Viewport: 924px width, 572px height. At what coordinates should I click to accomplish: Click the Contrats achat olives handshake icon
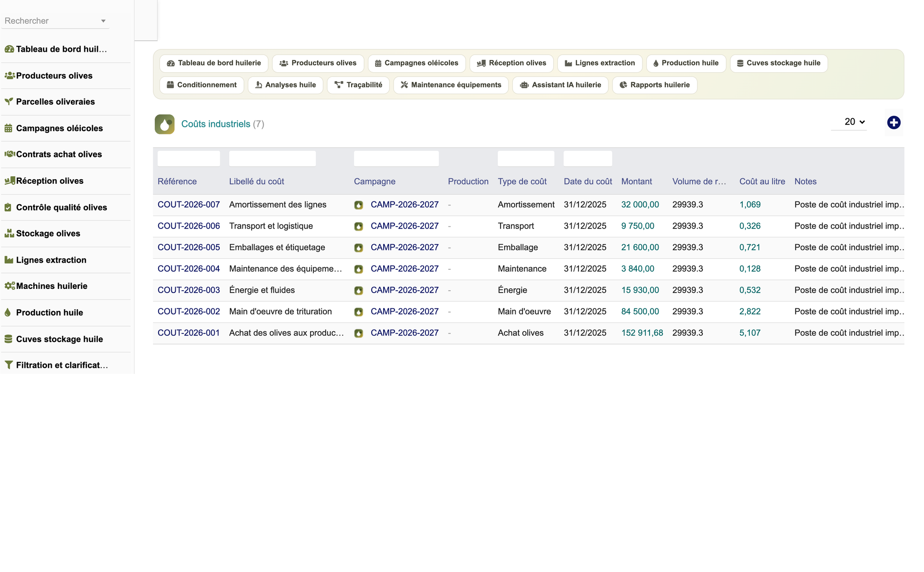coord(9,154)
